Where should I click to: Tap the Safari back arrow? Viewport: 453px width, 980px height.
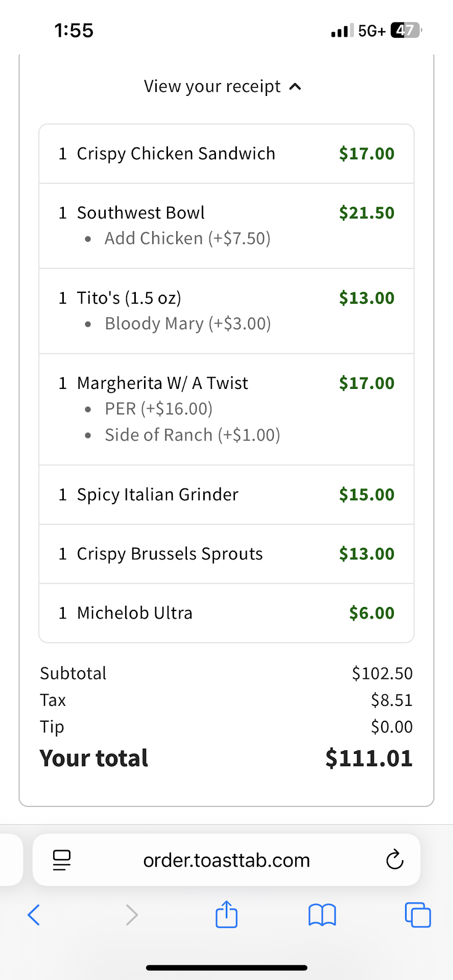click(x=34, y=915)
